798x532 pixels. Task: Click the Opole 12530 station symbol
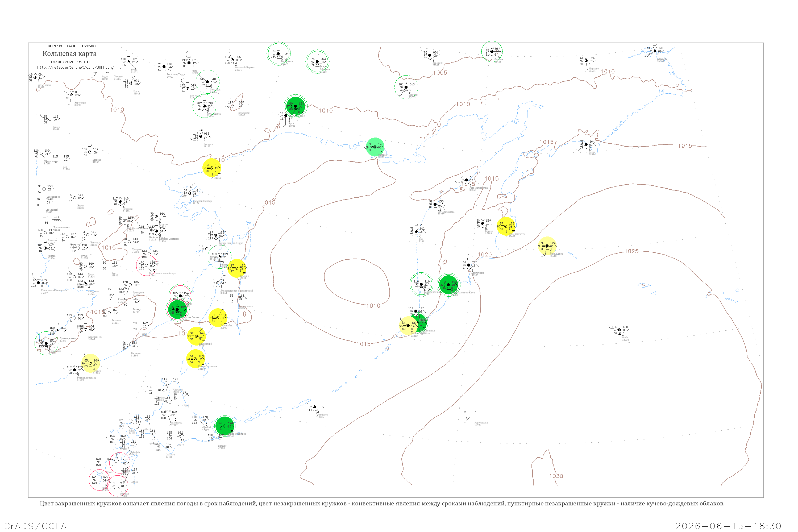619,330
